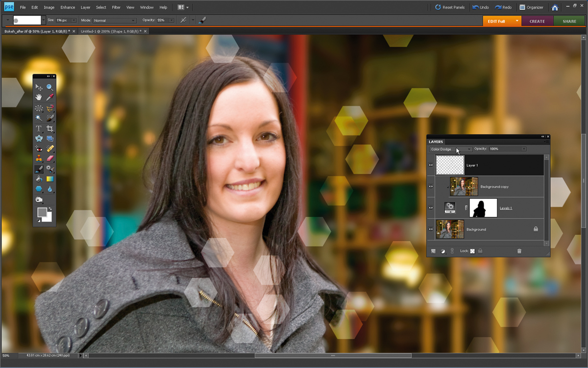Open the Enhance menu
588x368 pixels.
[x=68, y=7]
